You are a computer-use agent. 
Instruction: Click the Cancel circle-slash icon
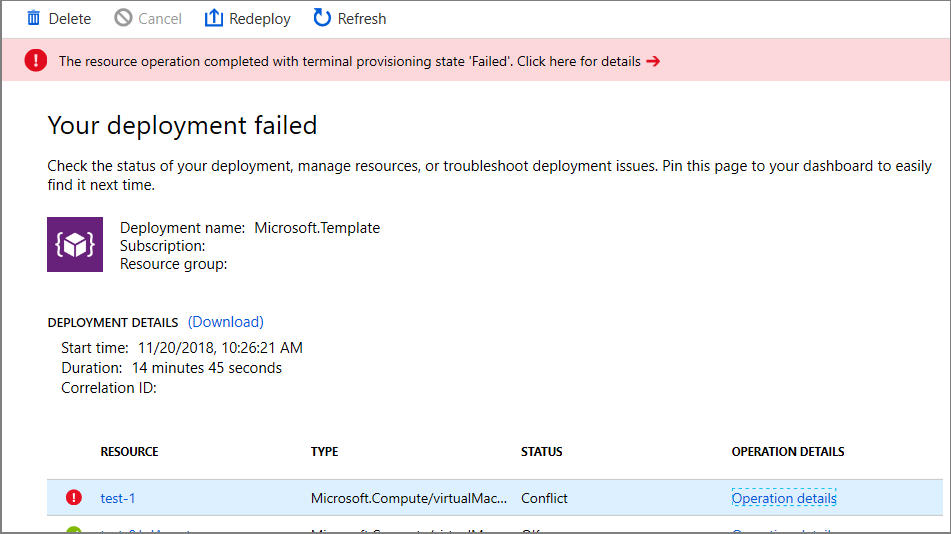coord(123,18)
